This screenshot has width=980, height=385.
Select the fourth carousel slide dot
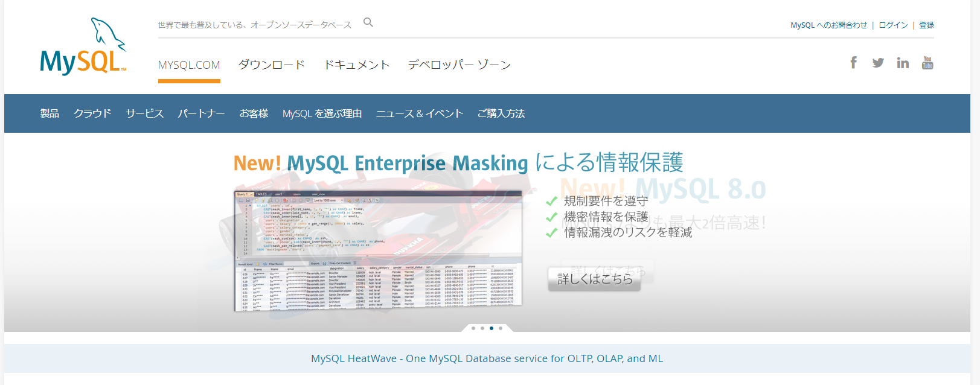501,328
